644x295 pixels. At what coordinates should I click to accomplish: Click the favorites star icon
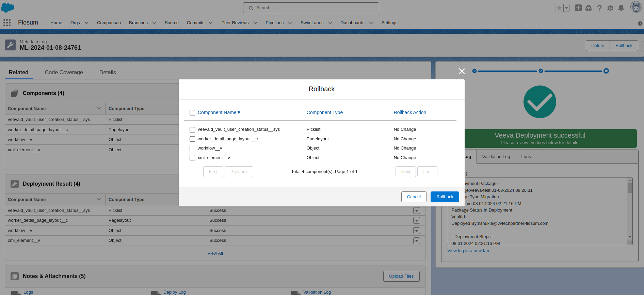559,8
